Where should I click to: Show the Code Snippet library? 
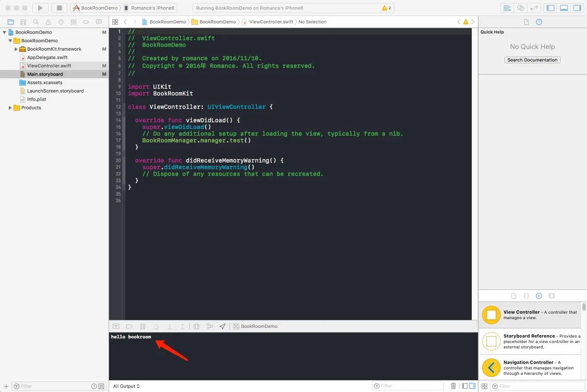click(527, 296)
